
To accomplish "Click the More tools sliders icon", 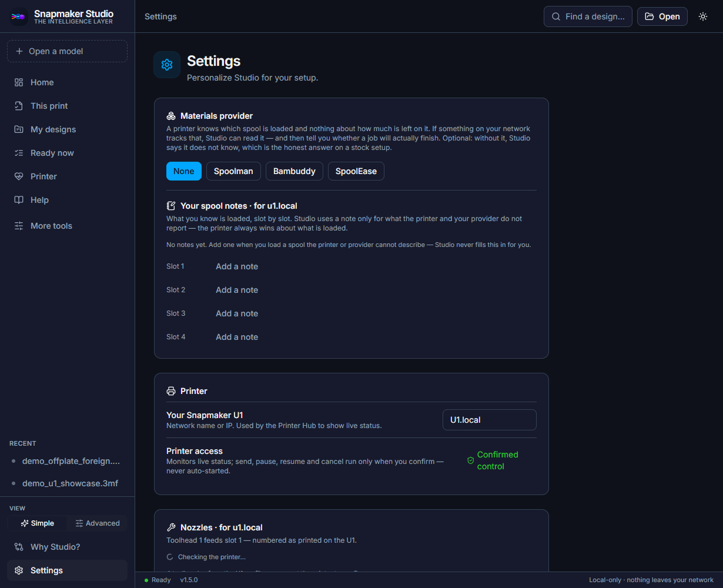I will click(19, 226).
